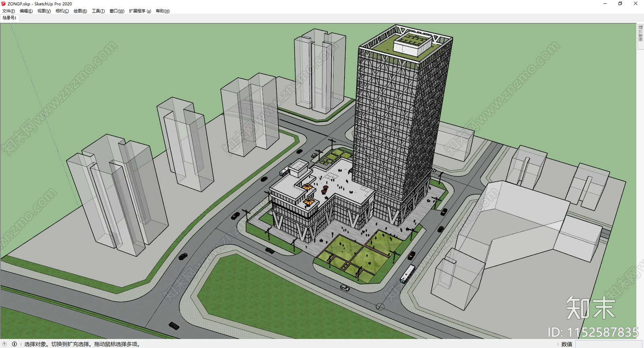Click the SketchUp app icon in title bar
Screen dimensions: 644x348
[x=4, y=4]
